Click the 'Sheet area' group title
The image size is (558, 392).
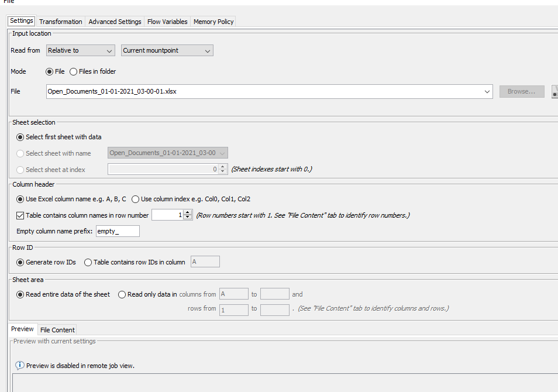tap(27, 280)
